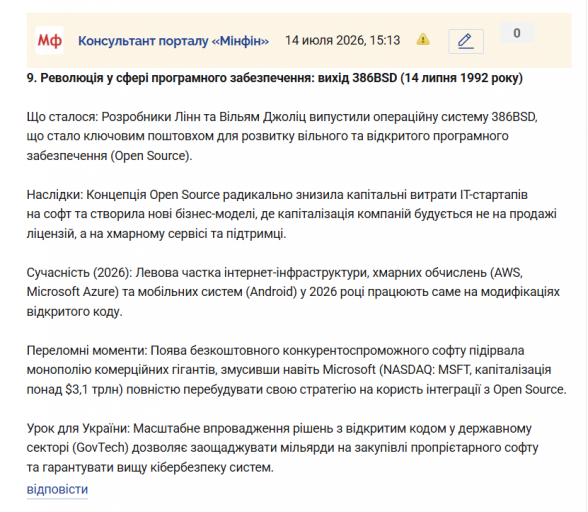Image resolution: width=588 pixels, height=512 pixels.
Task: Report comment via yellow warning icon
Action: pos(423,39)
